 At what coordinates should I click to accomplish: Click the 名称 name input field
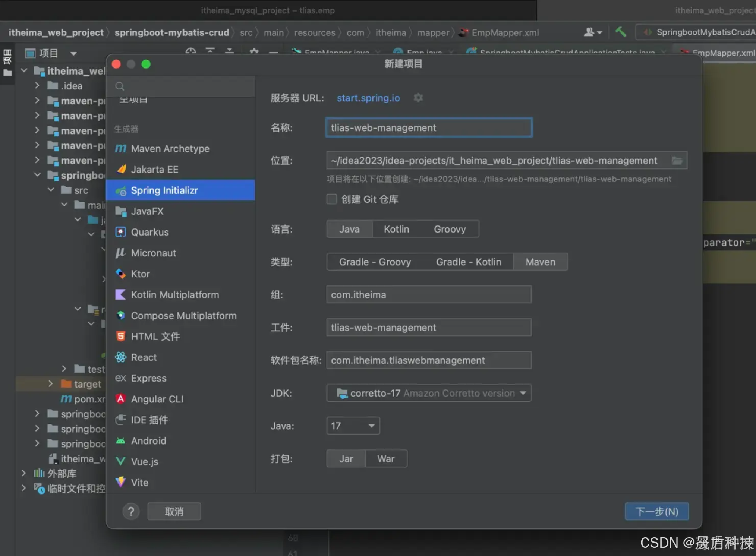click(429, 127)
